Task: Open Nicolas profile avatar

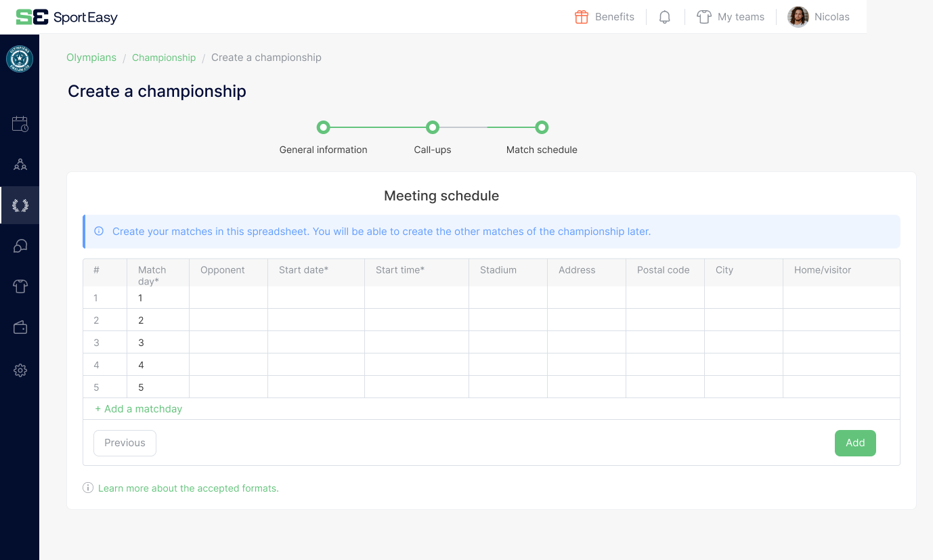Action: (798, 17)
